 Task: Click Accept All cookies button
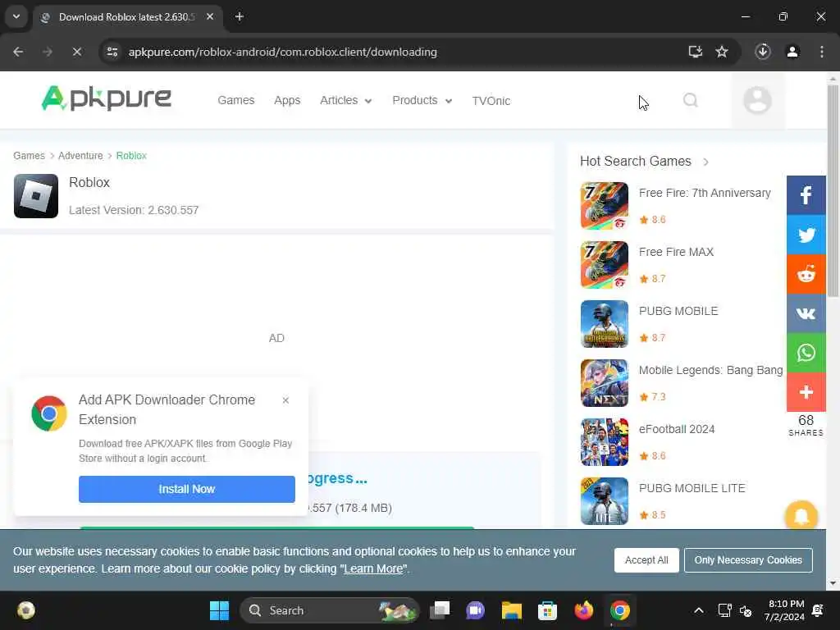point(646,559)
